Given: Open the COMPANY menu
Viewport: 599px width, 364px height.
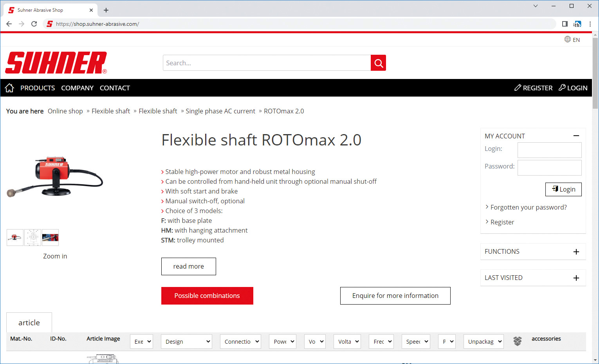Looking at the screenshot, I should 77,88.
